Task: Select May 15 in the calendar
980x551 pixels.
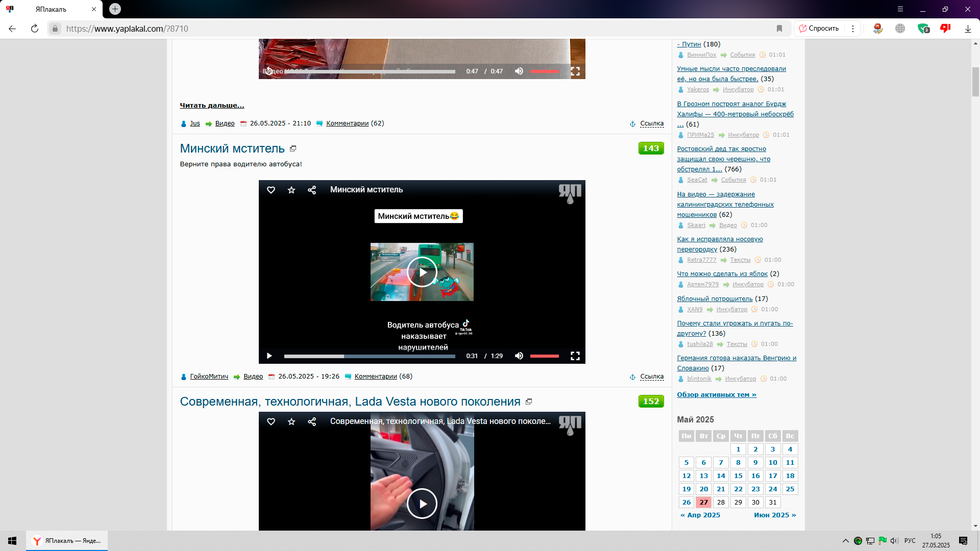Action: click(x=738, y=476)
